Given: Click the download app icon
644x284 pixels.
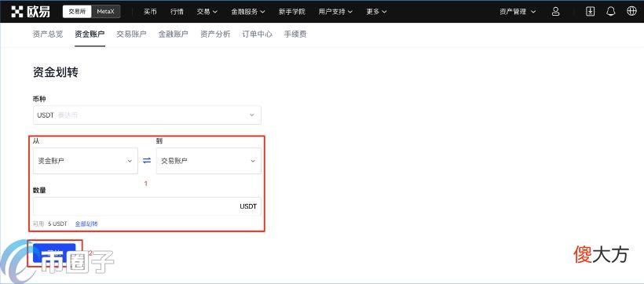Looking at the screenshot, I should pos(590,12).
